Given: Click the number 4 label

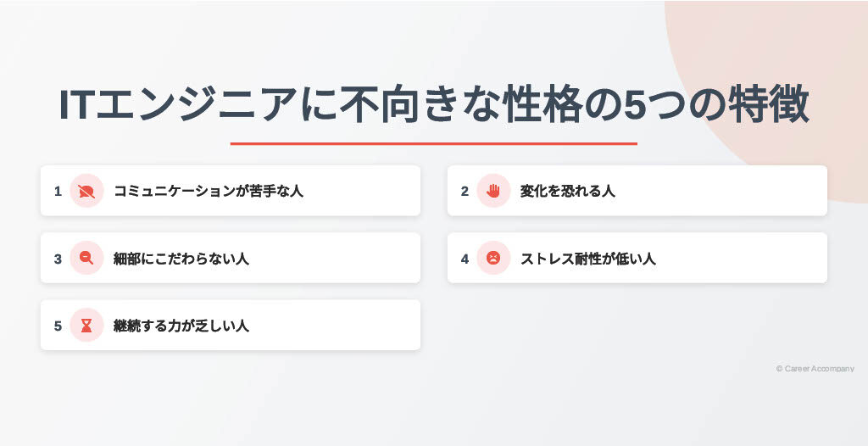Looking at the screenshot, I should (x=465, y=259).
